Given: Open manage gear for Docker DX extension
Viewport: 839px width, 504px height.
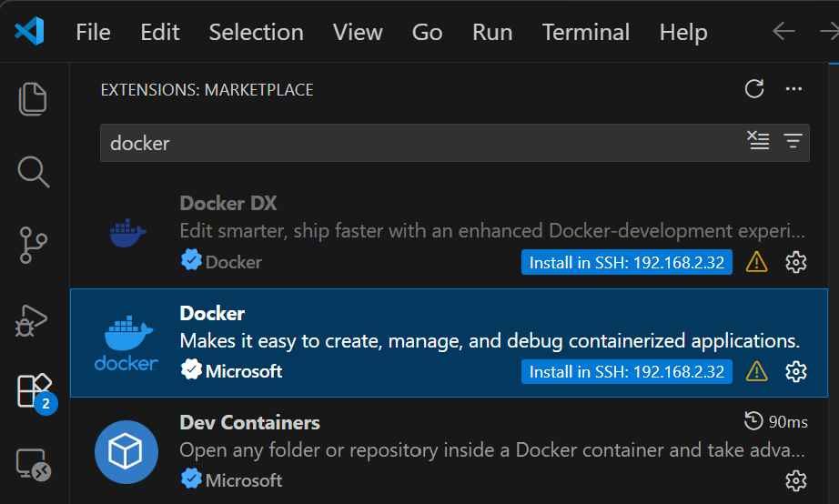Looking at the screenshot, I should pyautogui.click(x=795, y=263).
